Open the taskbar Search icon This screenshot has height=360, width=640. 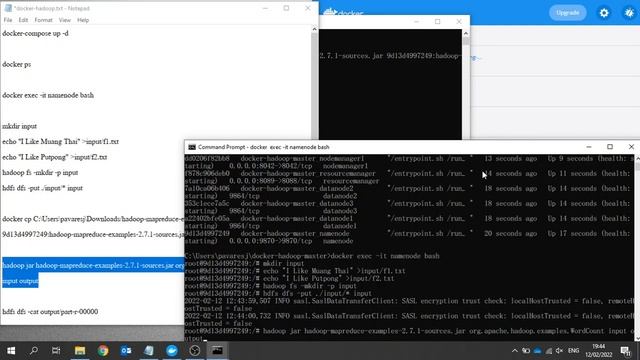point(34,351)
